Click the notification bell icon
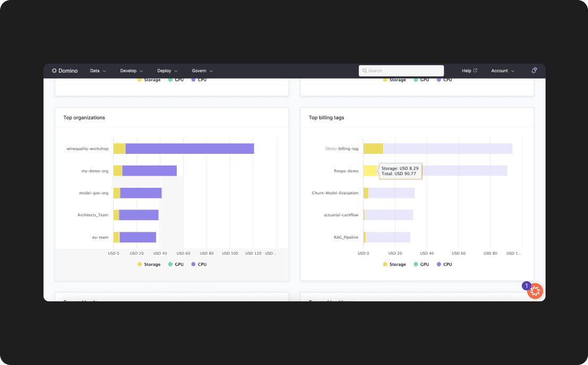 534,70
